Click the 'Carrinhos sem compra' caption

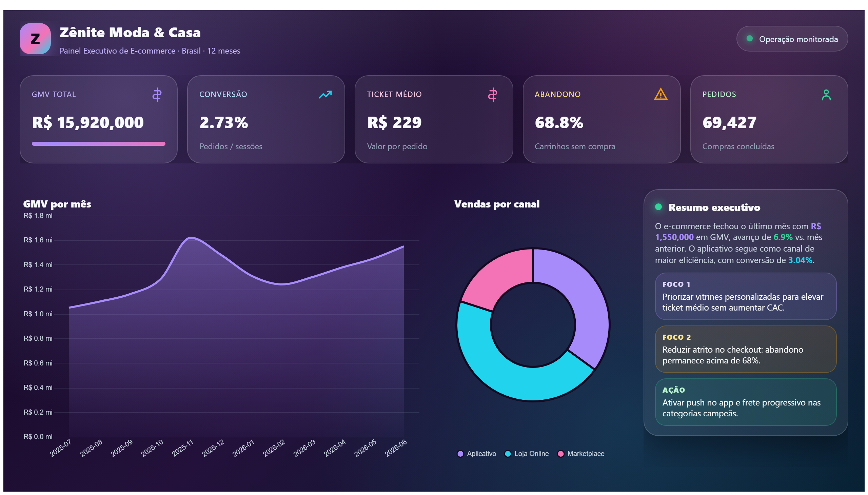575,146
